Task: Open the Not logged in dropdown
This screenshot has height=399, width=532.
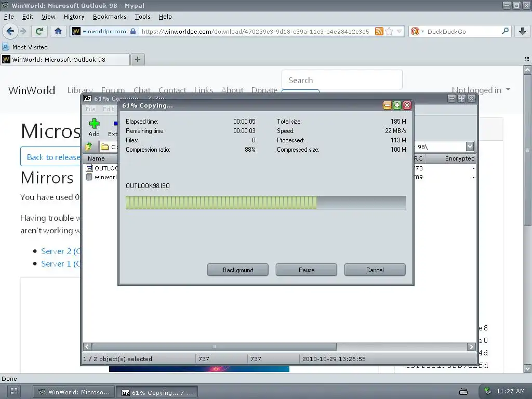Action: tap(481, 90)
